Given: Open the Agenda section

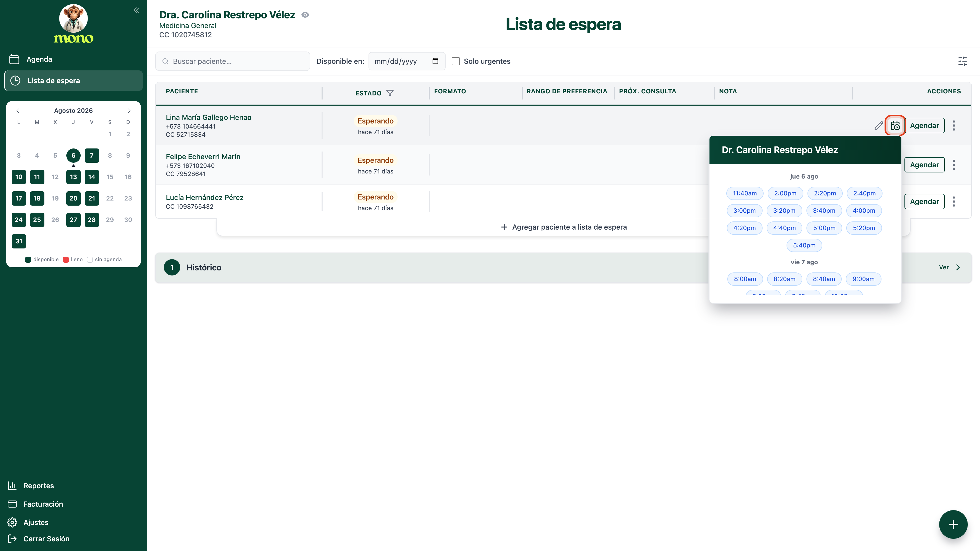Looking at the screenshot, I should coord(73,59).
